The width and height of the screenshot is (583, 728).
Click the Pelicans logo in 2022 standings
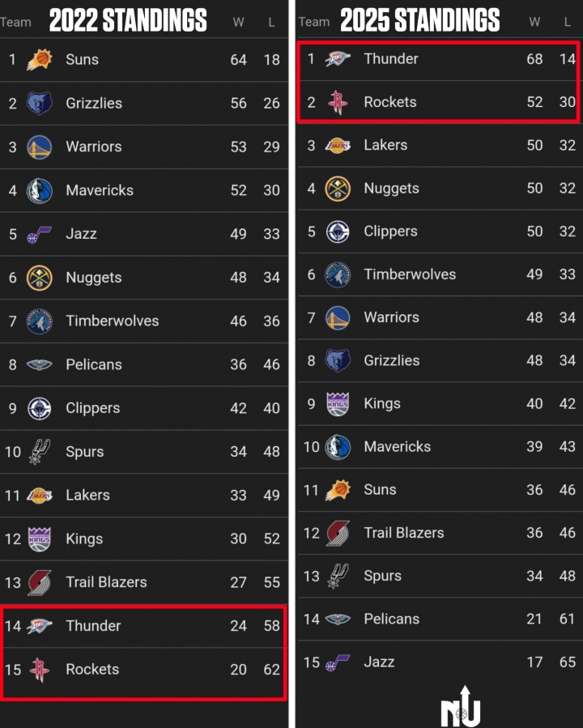(x=39, y=365)
